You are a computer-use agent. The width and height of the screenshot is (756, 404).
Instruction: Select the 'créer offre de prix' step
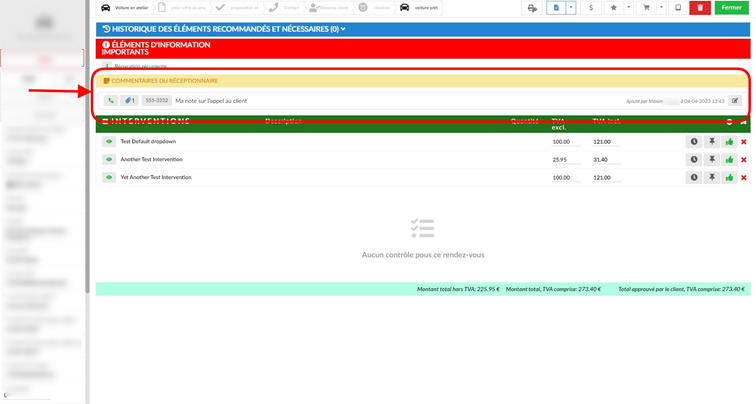(183, 8)
